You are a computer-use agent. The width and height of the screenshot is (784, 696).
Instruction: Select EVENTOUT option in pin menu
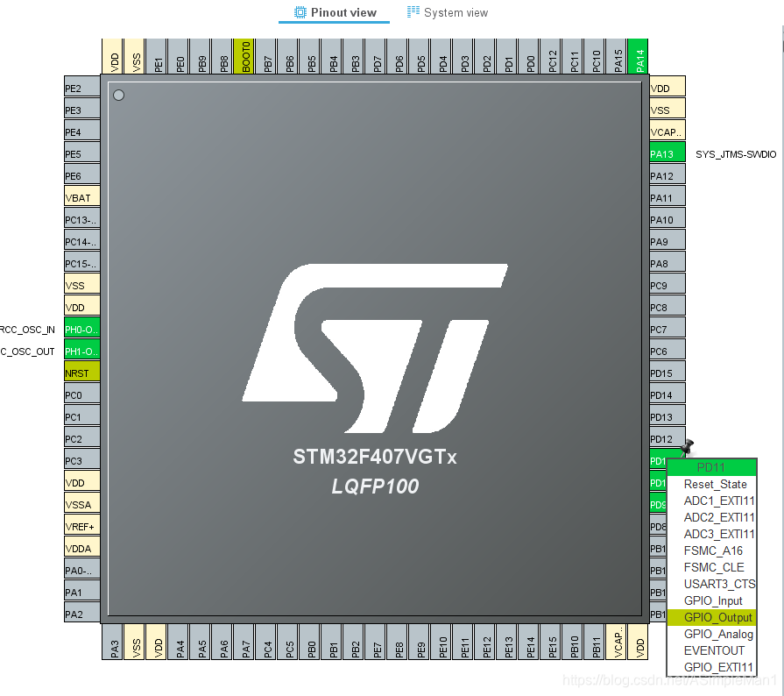click(711, 650)
